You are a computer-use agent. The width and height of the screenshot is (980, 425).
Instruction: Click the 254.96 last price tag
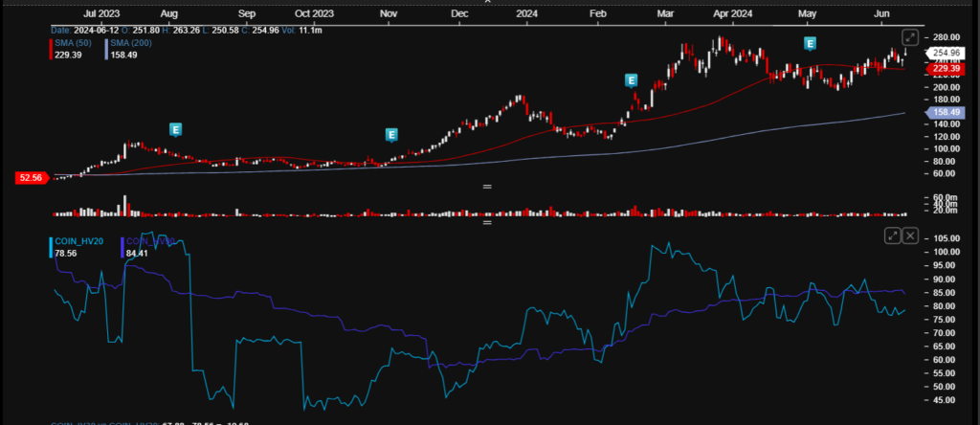[x=945, y=54]
